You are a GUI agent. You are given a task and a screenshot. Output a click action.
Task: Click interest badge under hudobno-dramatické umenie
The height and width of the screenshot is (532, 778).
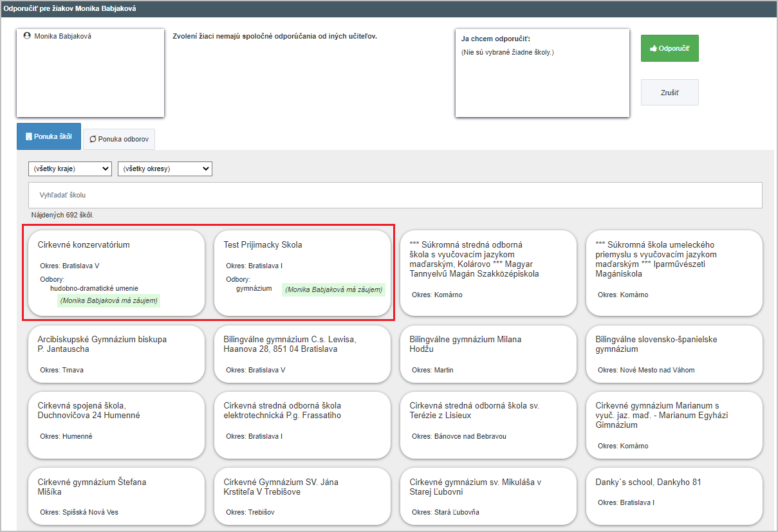point(109,300)
